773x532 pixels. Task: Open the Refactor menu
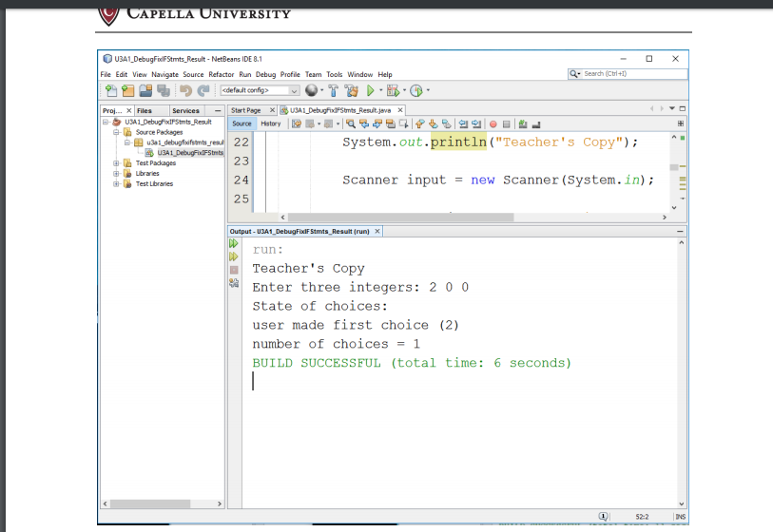222,74
